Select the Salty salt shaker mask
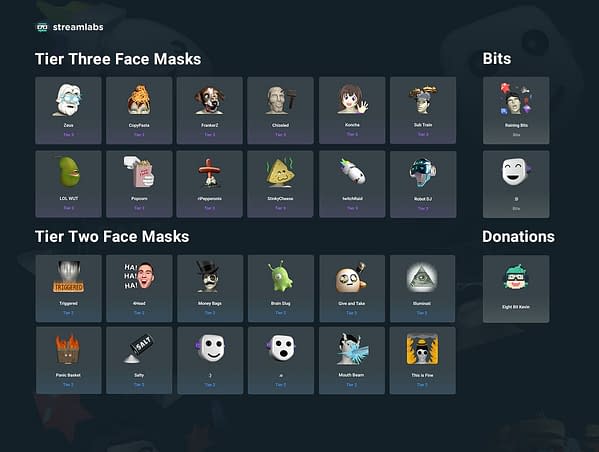 tap(139, 360)
